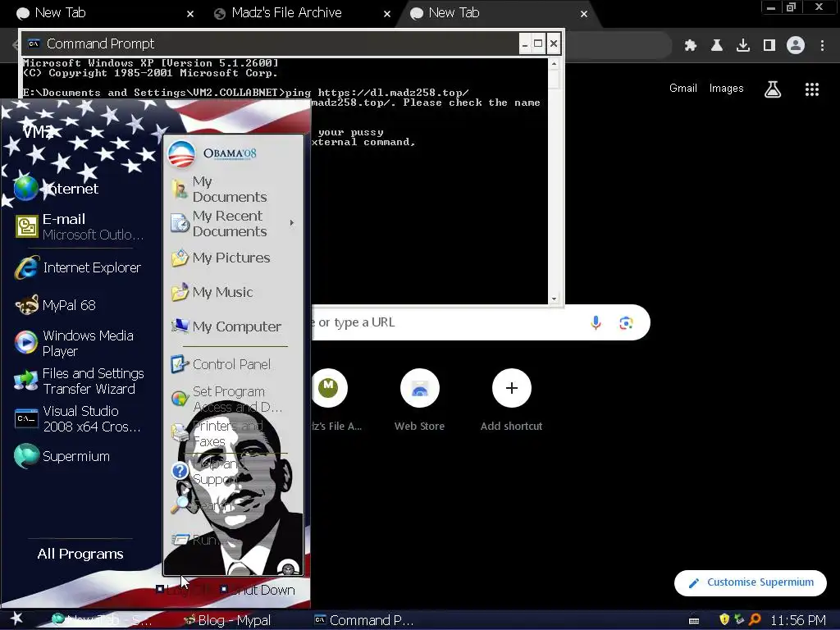Click the Google Lens image search icon
The image size is (840, 630).
(x=626, y=322)
